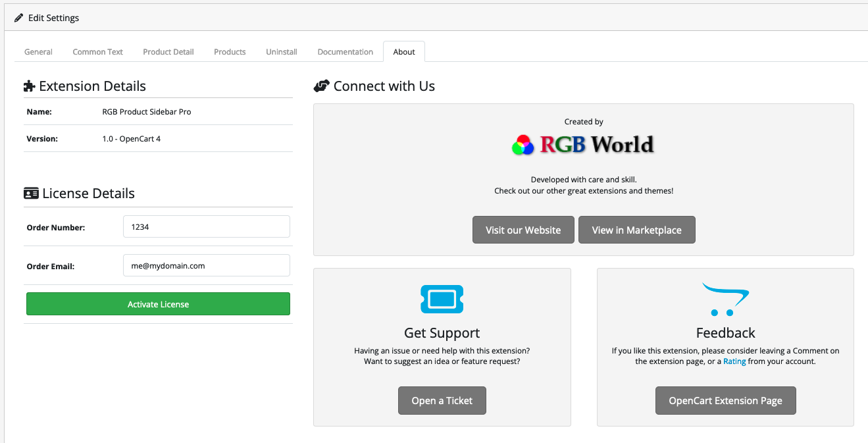Click the Version: label
The width and height of the screenshot is (868, 443).
[x=42, y=139]
